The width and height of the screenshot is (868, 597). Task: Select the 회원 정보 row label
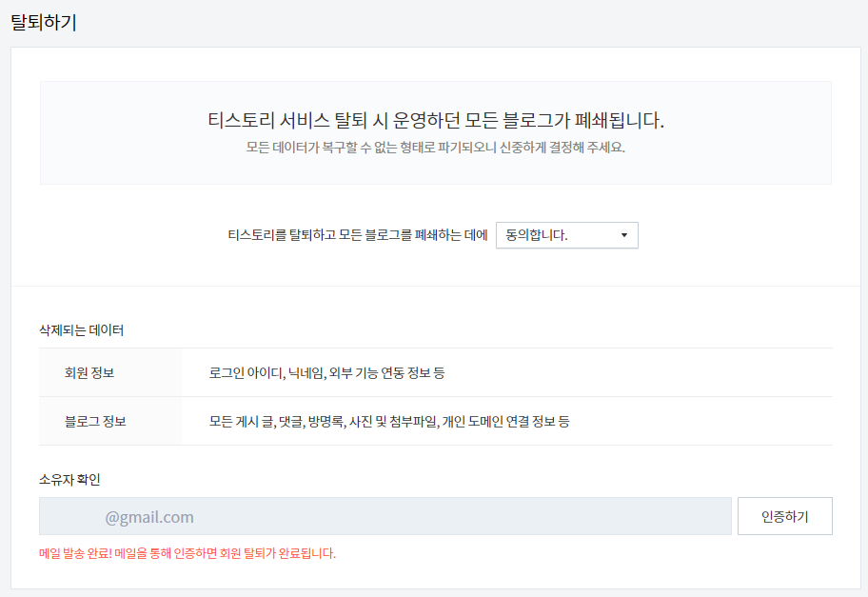(x=89, y=372)
